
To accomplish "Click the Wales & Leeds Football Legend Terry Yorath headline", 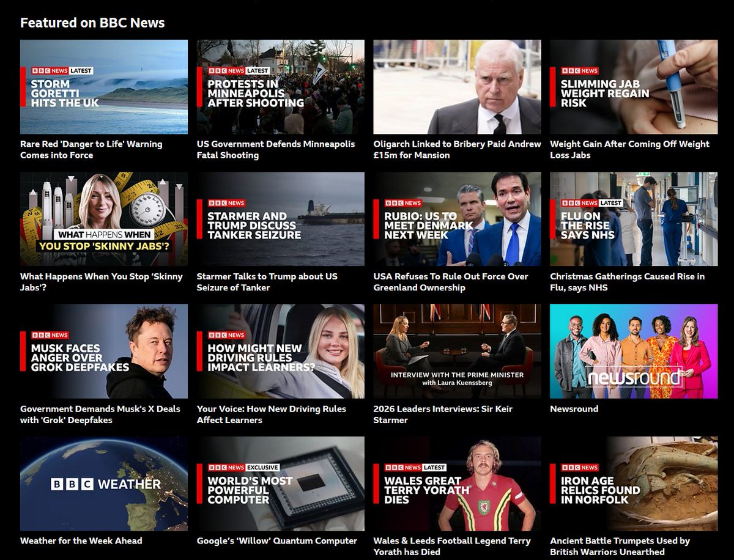I will pos(452,547).
